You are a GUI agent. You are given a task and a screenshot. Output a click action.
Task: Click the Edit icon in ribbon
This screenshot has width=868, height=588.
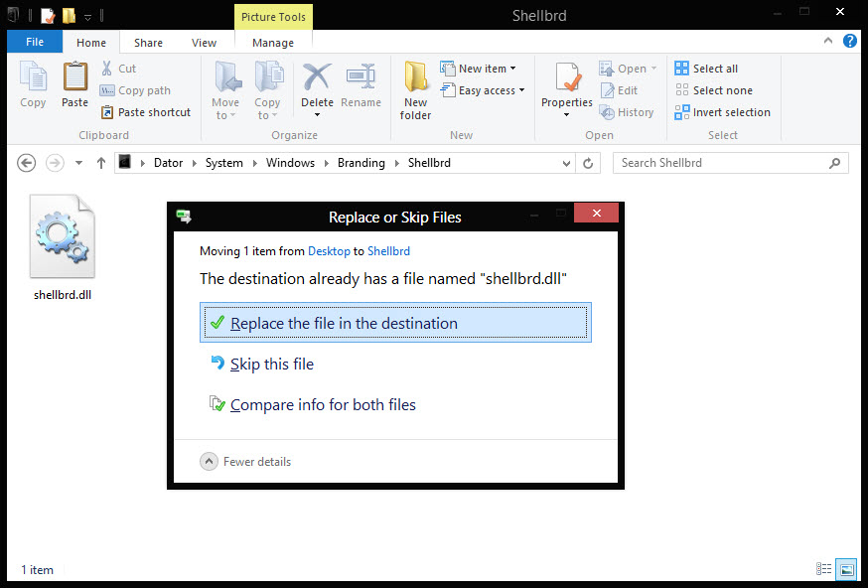tap(607, 90)
